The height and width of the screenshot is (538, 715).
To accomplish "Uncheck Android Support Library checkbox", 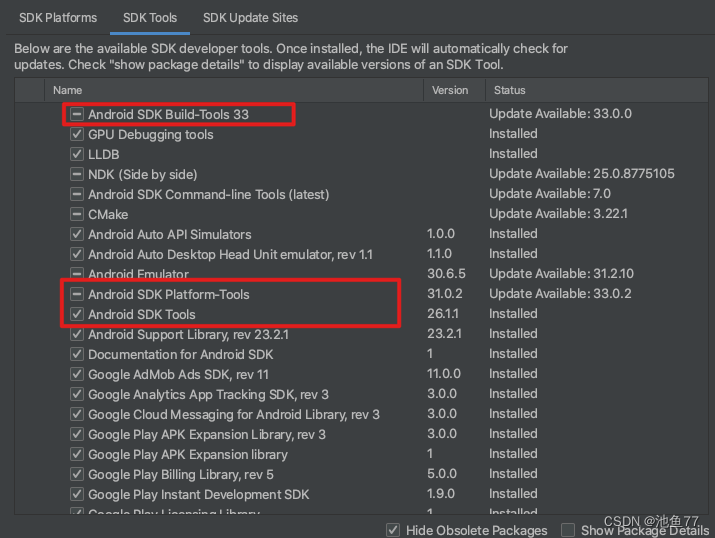I will [77, 334].
